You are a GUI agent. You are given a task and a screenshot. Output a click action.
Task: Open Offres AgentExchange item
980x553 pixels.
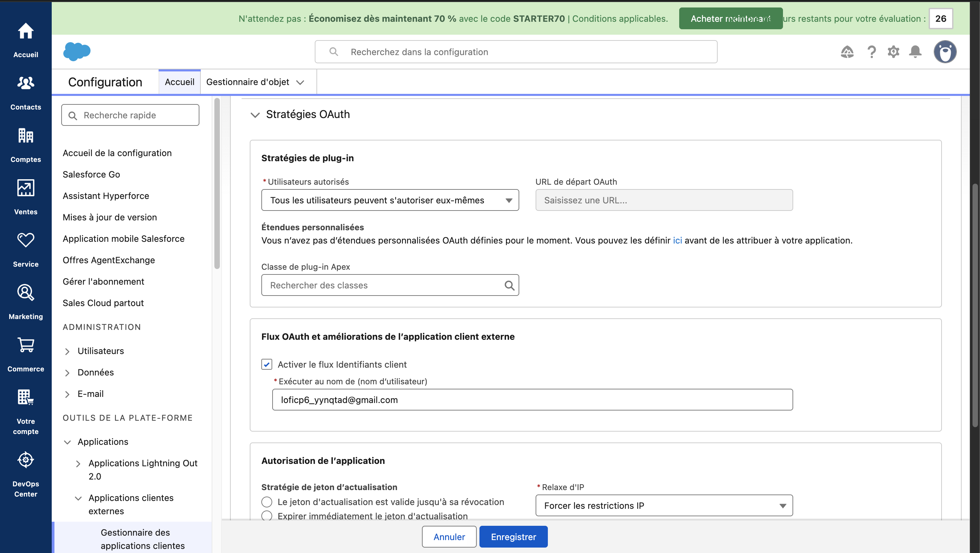point(109,260)
